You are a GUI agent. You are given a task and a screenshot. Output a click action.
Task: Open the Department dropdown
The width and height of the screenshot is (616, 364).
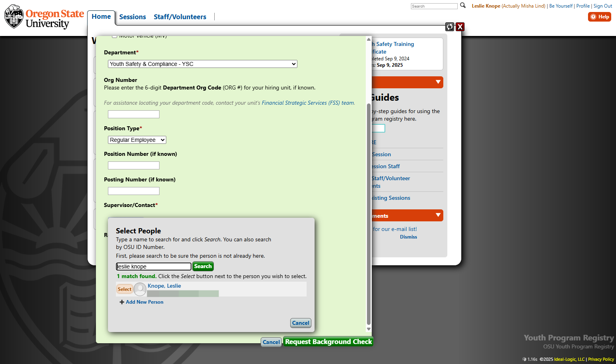[203, 64]
